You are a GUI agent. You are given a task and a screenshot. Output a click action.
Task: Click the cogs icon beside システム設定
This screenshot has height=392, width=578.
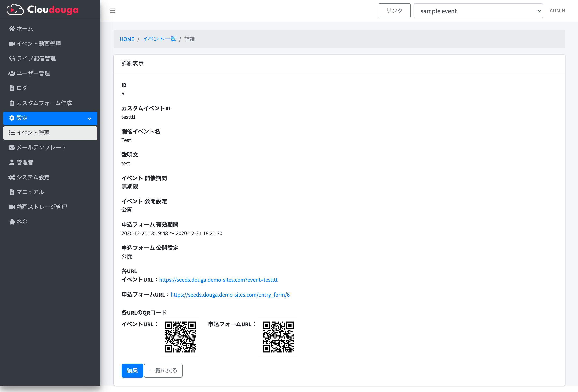[12, 177]
